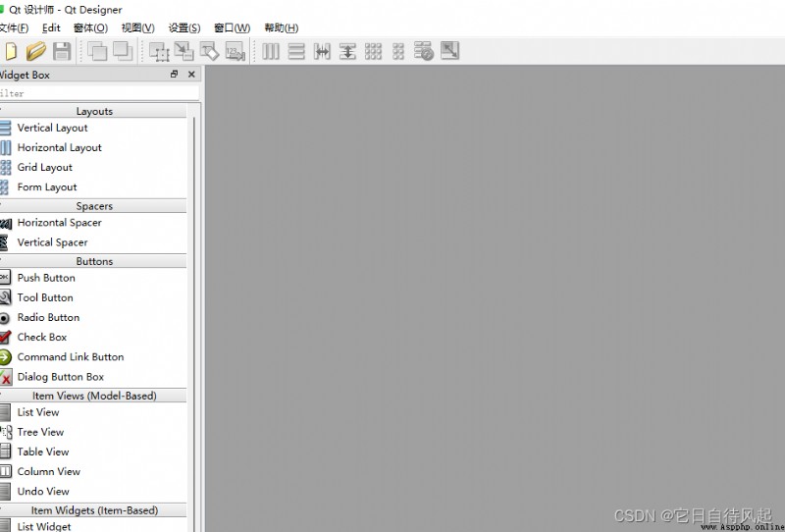785x532 pixels.
Task: Apply Lay Out in a Grid
Action: point(373,51)
